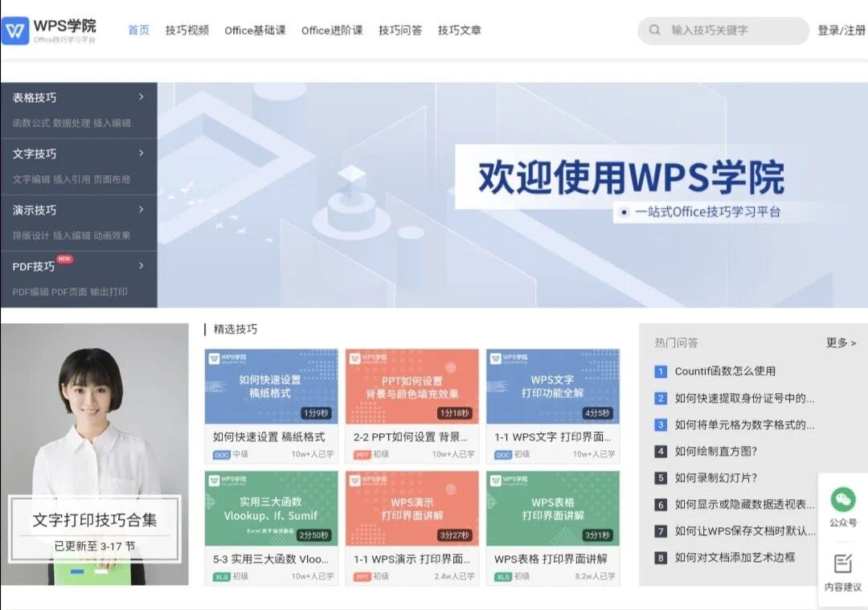
Task: Go to 技巧问答 in top navigation
Action: (x=400, y=31)
